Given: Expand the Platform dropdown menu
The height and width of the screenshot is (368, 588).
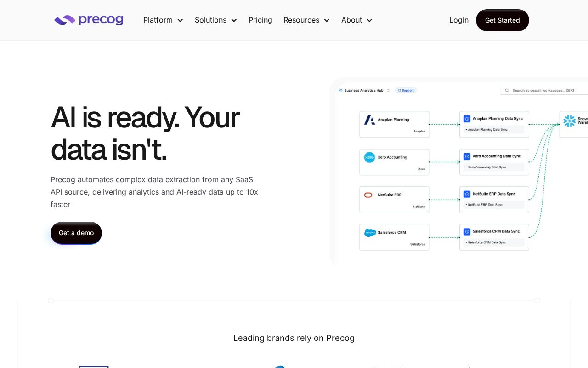Looking at the screenshot, I should pyautogui.click(x=163, y=20).
